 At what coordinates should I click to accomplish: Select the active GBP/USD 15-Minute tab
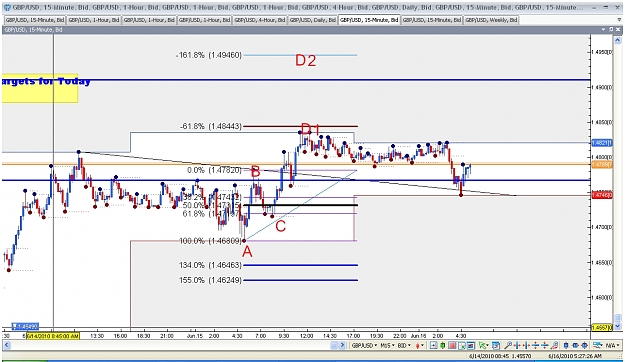pyautogui.click(x=369, y=20)
